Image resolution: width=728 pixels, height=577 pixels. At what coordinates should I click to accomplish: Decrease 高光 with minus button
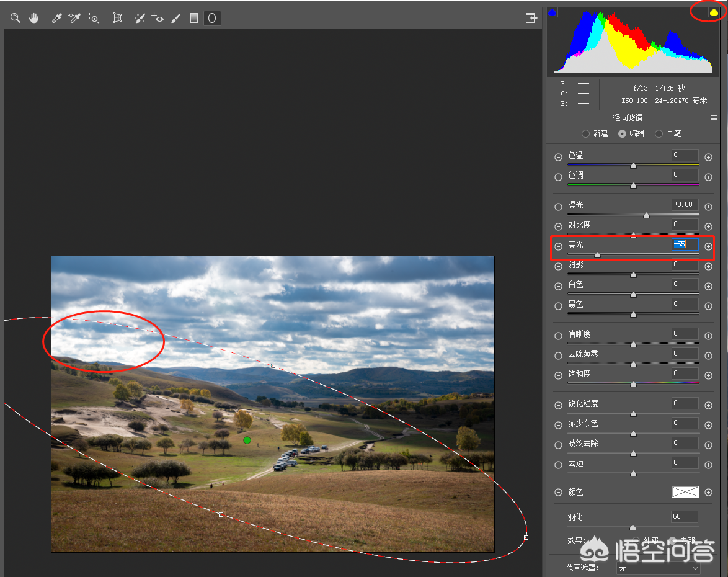(x=558, y=247)
